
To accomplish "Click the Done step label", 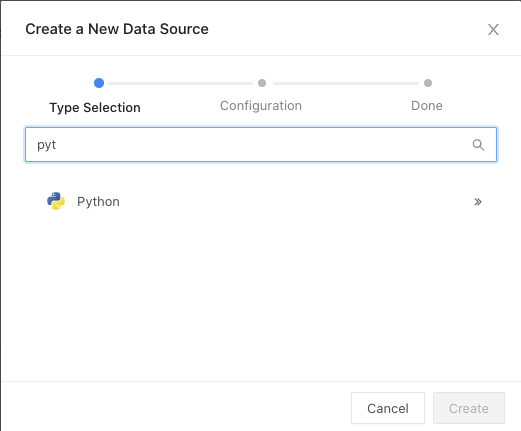I will click(x=427, y=106).
